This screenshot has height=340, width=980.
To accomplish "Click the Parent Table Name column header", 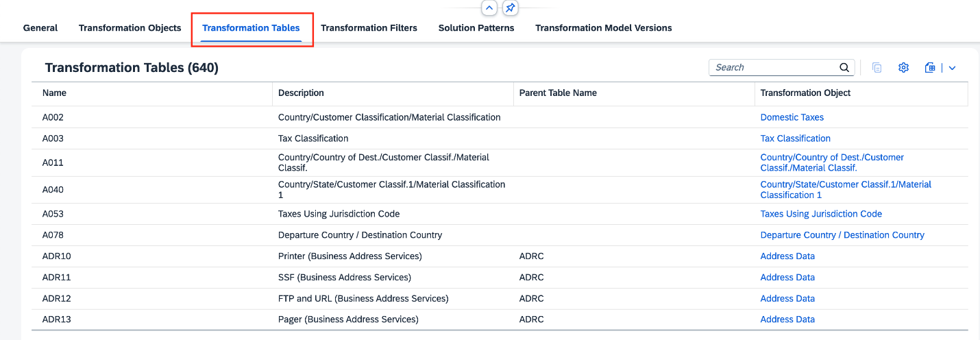I will [558, 93].
